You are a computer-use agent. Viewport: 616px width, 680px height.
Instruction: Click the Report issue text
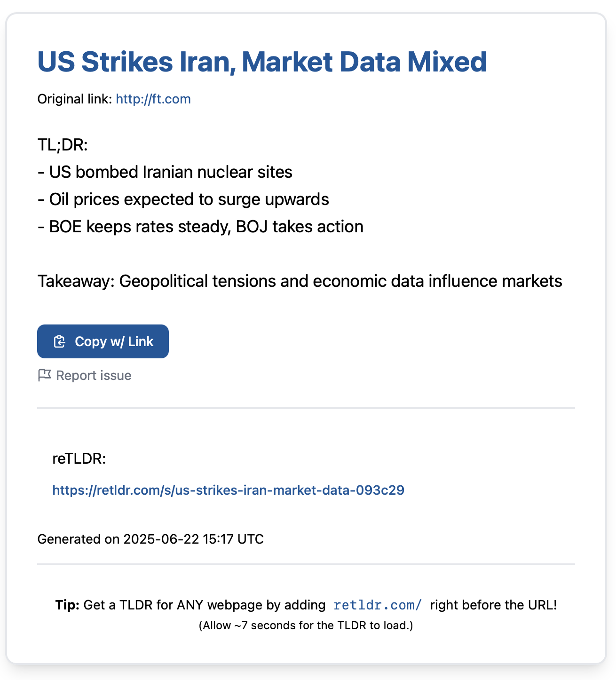[94, 375]
